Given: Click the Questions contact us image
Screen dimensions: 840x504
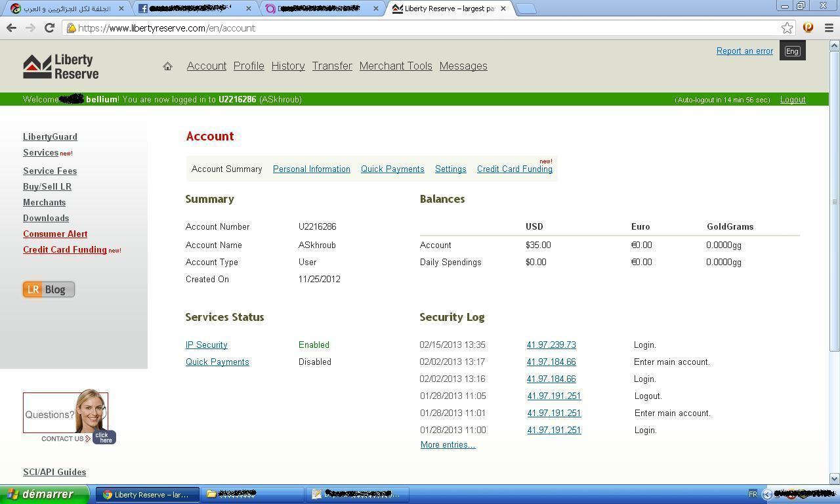Looking at the screenshot, I should (x=69, y=416).
